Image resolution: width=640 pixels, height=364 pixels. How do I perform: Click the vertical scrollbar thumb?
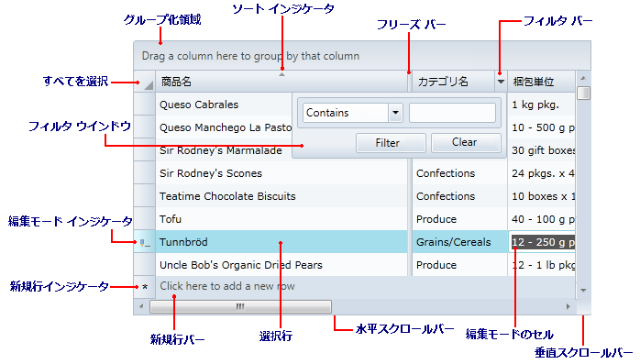point(584,93)
